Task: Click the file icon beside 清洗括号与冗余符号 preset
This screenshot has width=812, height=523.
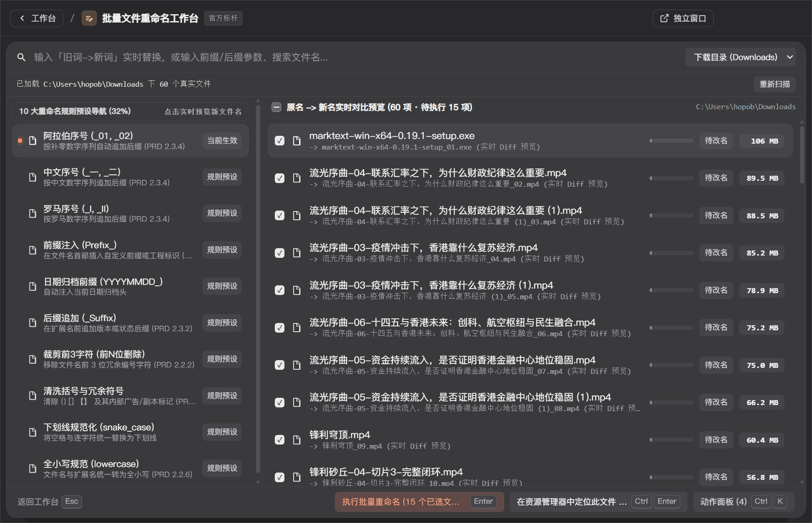Action: (33, 395)
